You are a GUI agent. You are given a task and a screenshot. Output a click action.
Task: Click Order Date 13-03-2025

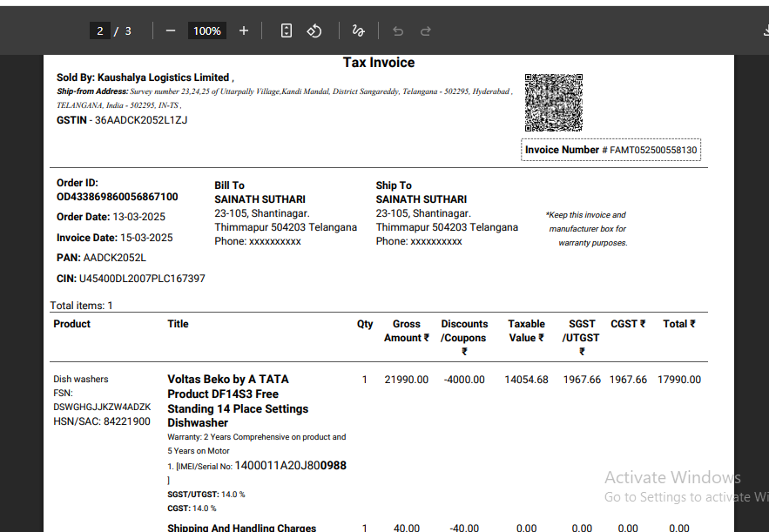[x=111, y=217]
